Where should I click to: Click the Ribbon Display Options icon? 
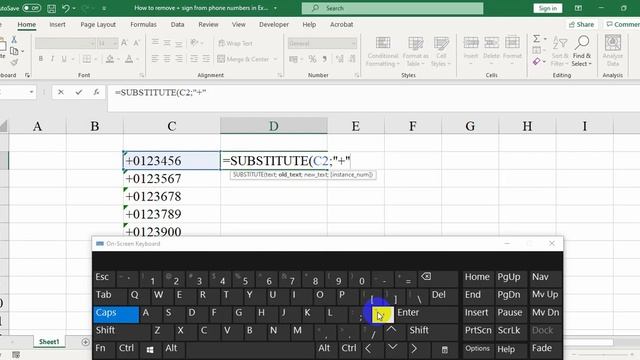578,8
